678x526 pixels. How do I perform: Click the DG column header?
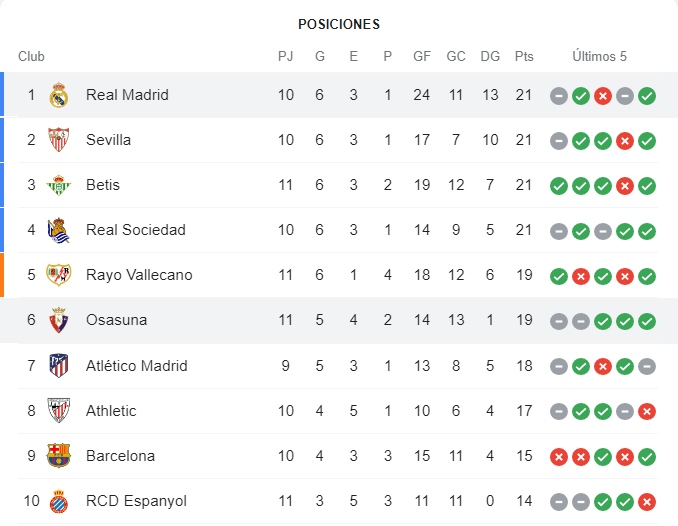point(490,57)
